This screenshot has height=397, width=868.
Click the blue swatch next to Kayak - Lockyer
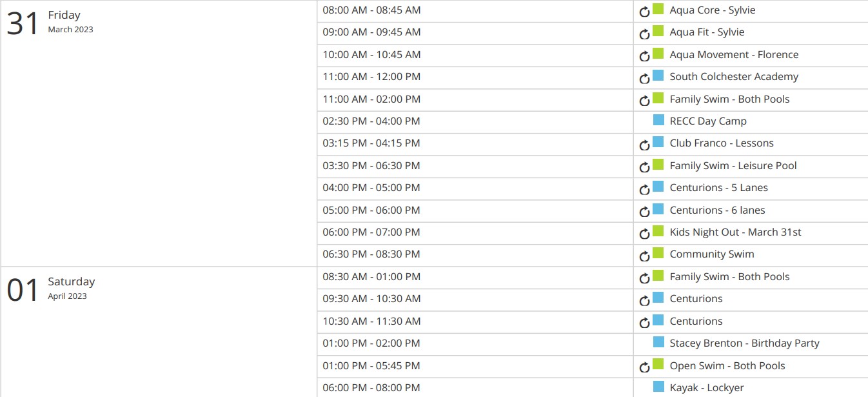pos(658,386)
